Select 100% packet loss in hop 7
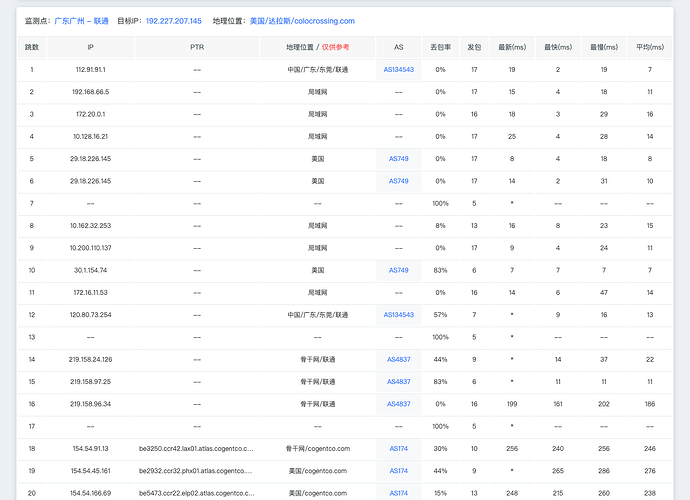 440,203
